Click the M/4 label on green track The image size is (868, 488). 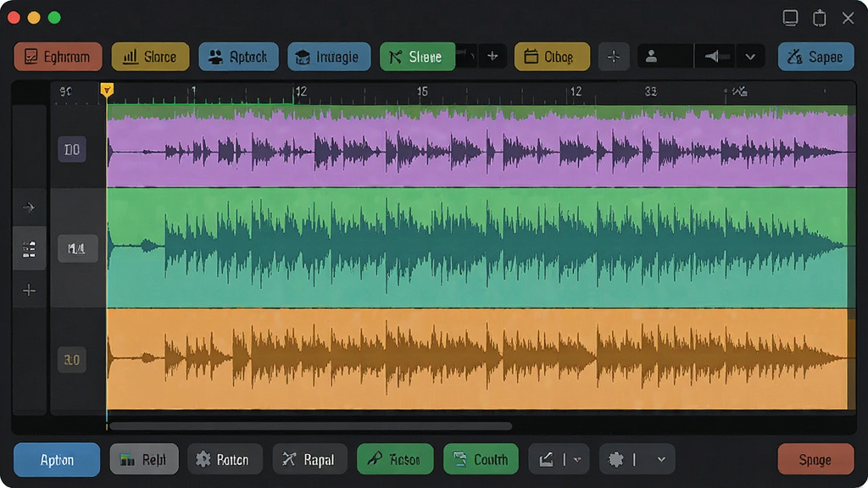(77, 248)
